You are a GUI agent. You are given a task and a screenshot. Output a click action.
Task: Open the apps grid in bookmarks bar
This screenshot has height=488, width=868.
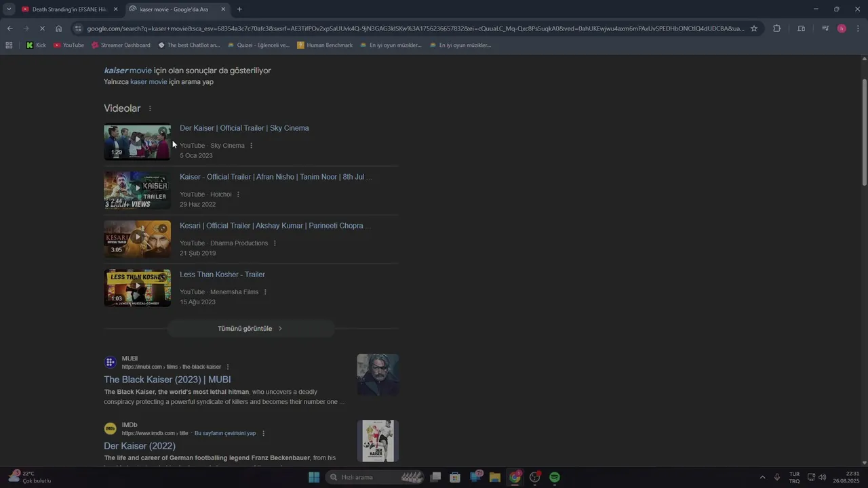coord(9,45)
